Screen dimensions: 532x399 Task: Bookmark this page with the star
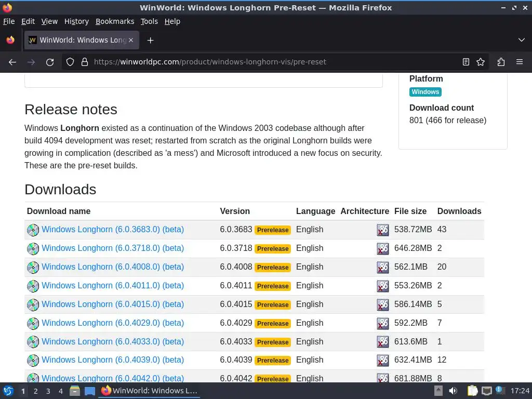(481, 62)
